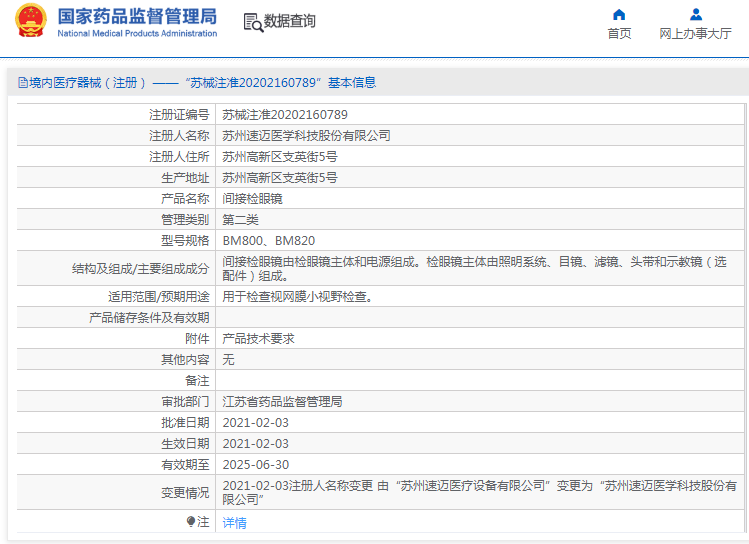
Task: Click the national emblem logo
Action: coord(31,20)
